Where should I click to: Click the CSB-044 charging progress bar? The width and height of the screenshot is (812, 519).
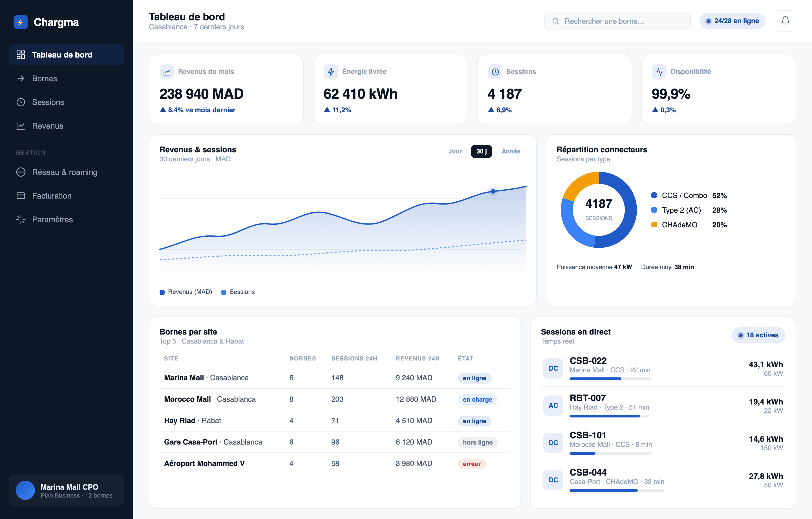(x=617, y=491)
